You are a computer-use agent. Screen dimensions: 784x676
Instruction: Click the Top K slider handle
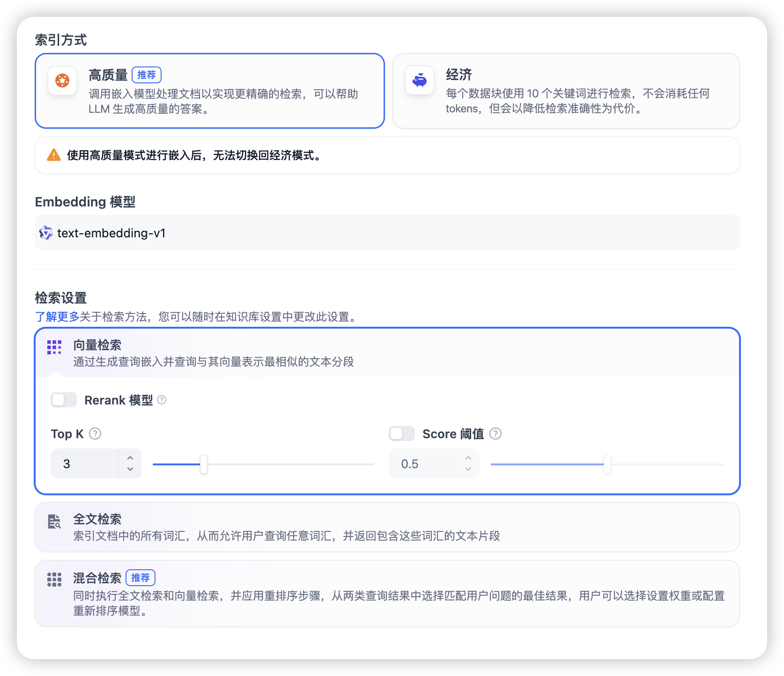204,464
